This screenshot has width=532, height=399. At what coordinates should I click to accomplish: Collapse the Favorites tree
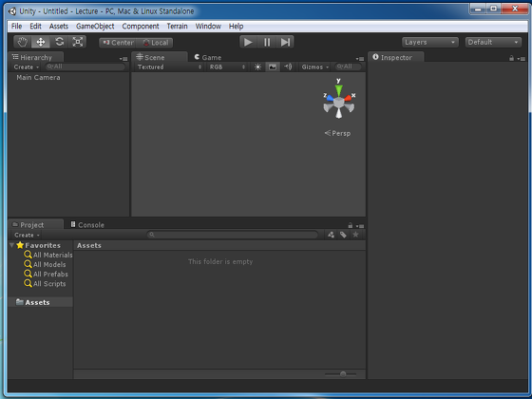11,245
